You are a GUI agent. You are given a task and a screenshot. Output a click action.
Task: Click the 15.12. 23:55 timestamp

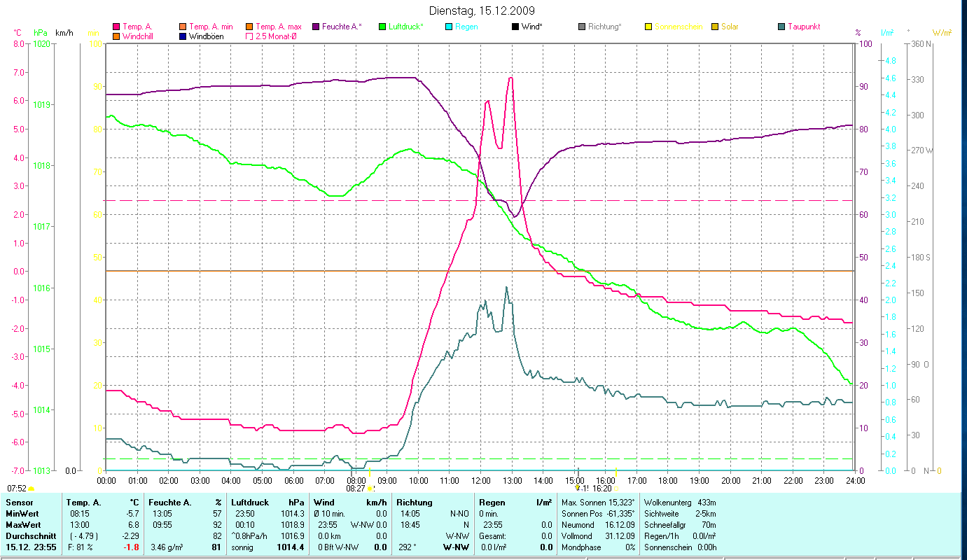(x=32, y=547)
